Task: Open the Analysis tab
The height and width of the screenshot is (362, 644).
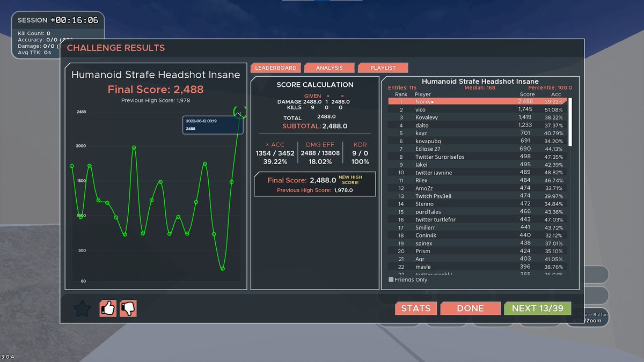Action: 329,68
